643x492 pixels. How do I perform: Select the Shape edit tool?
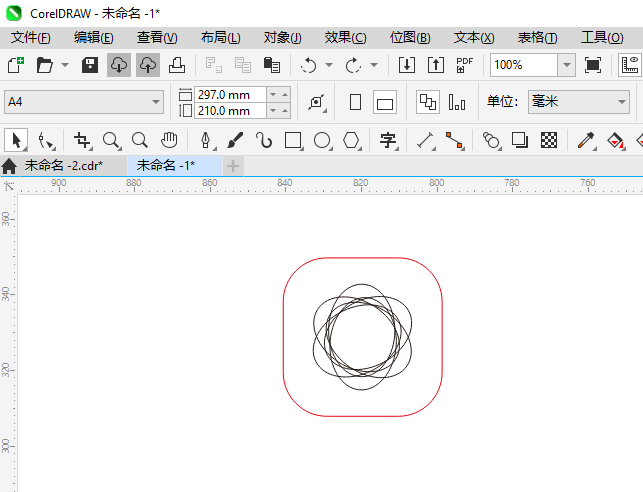click(46, 140)
